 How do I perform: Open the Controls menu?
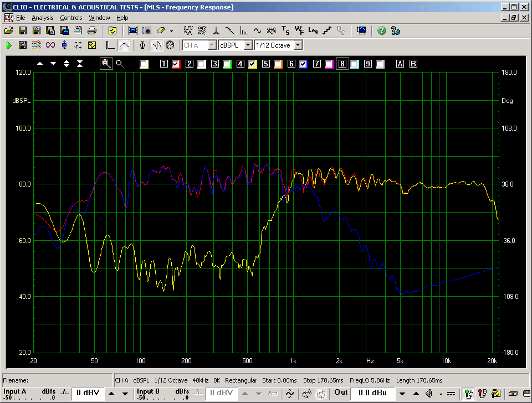(x=71, y=18)
